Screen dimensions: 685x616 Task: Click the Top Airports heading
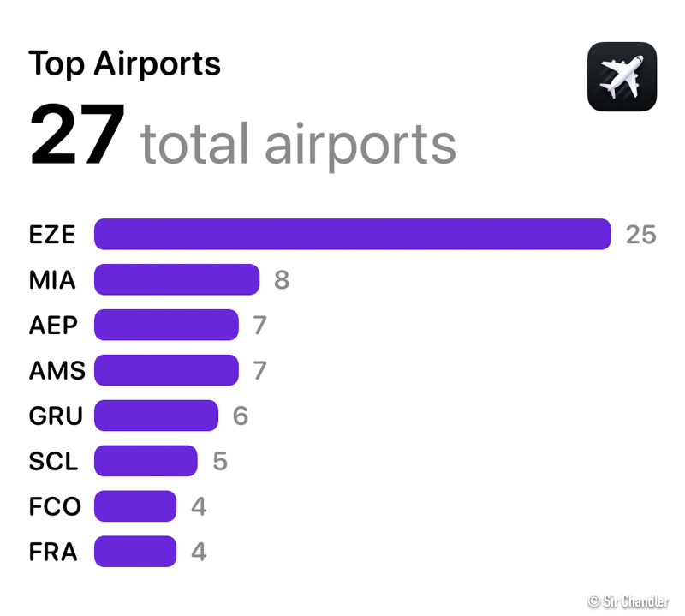124,63
